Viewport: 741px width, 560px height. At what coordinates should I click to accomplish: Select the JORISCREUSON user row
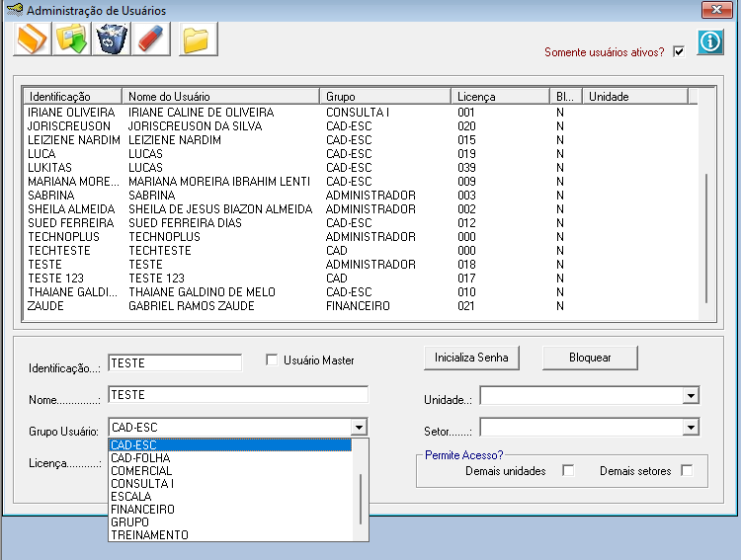click(x=361, y=126)
